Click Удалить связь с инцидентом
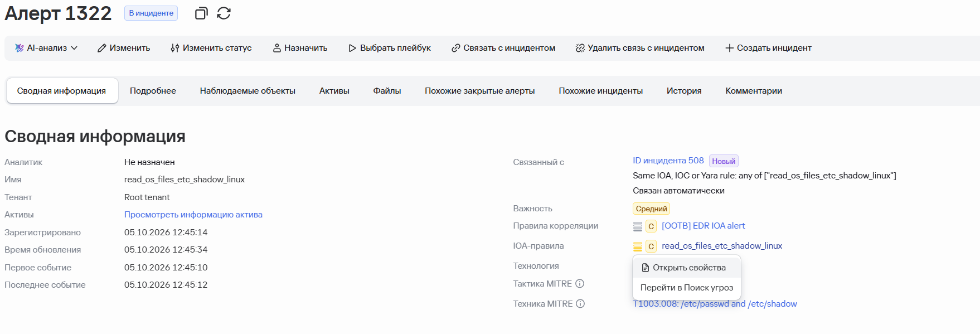This screenshot has height=334, width=980. tap(640, 48)
